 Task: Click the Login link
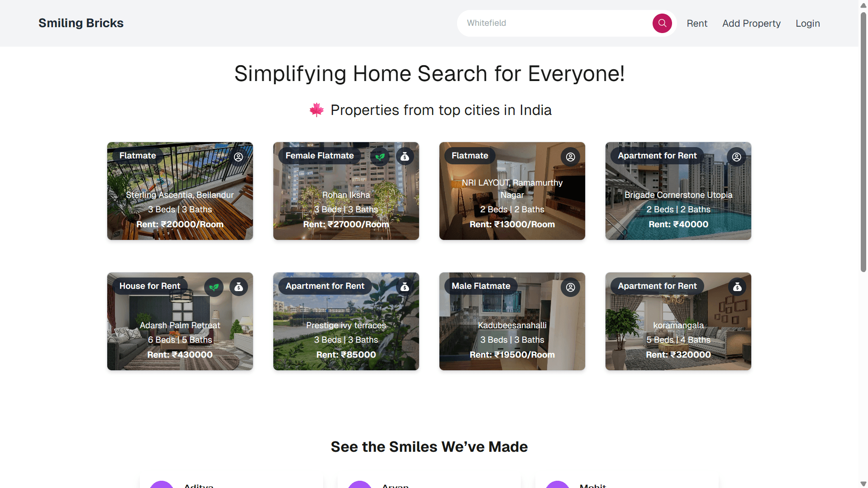pos(808,23)
